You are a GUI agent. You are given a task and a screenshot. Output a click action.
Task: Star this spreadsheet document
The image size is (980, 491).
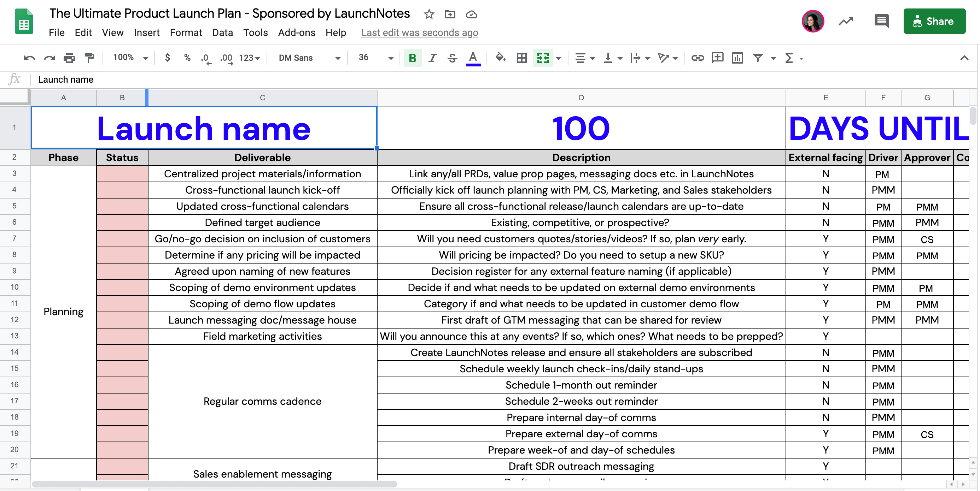pos(429,14)
